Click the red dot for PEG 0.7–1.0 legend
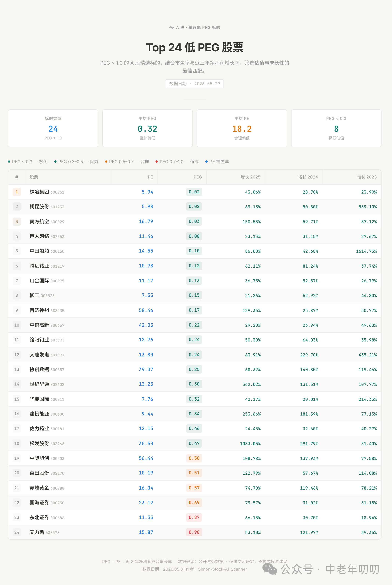The image size is (392, 585). click(156, 162)
